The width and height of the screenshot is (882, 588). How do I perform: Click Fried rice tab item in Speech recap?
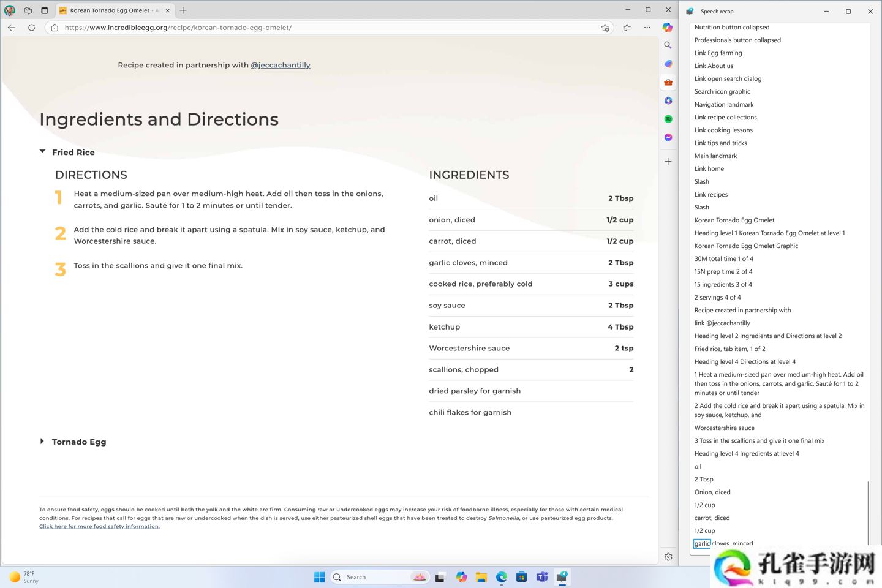pos(729,349)
